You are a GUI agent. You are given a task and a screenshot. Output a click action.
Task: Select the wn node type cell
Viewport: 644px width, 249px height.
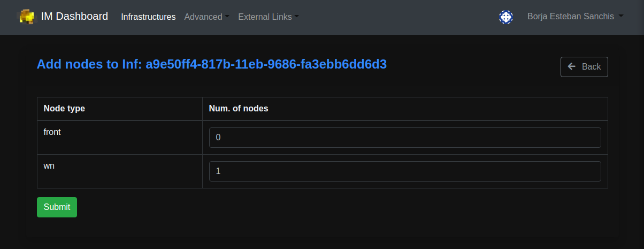coord(120,171)
